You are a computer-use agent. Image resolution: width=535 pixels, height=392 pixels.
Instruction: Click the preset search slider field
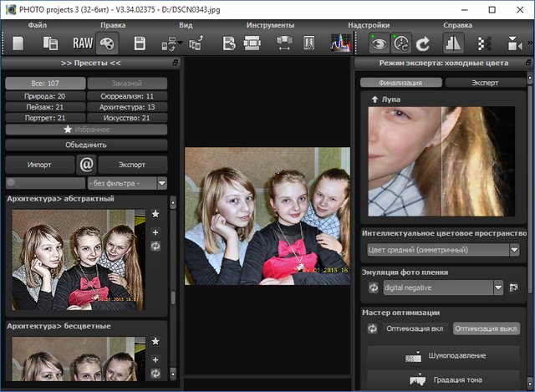(44, 183)
